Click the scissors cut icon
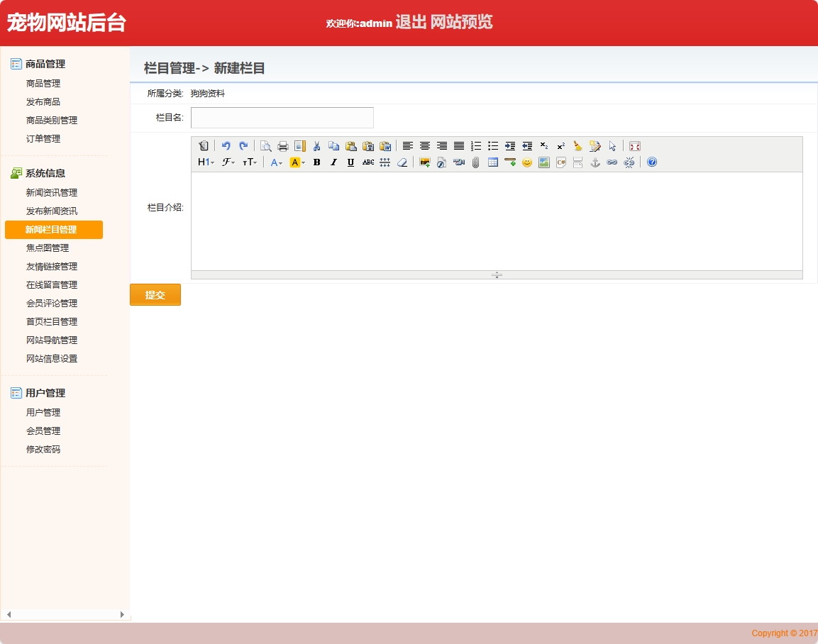Screen dimensions: 818x644 point(316,146)
